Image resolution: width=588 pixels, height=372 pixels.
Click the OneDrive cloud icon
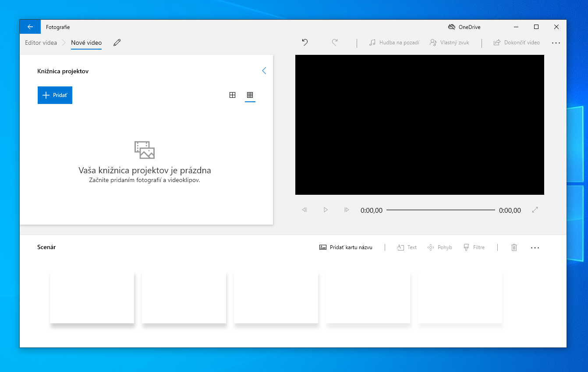451,27
